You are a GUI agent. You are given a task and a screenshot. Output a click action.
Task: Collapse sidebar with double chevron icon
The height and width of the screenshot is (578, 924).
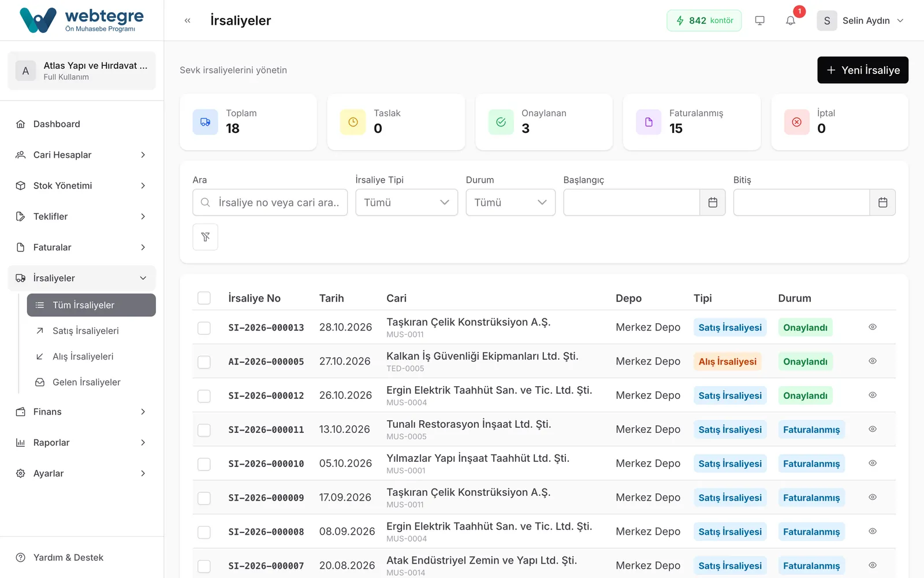(188, 20)
